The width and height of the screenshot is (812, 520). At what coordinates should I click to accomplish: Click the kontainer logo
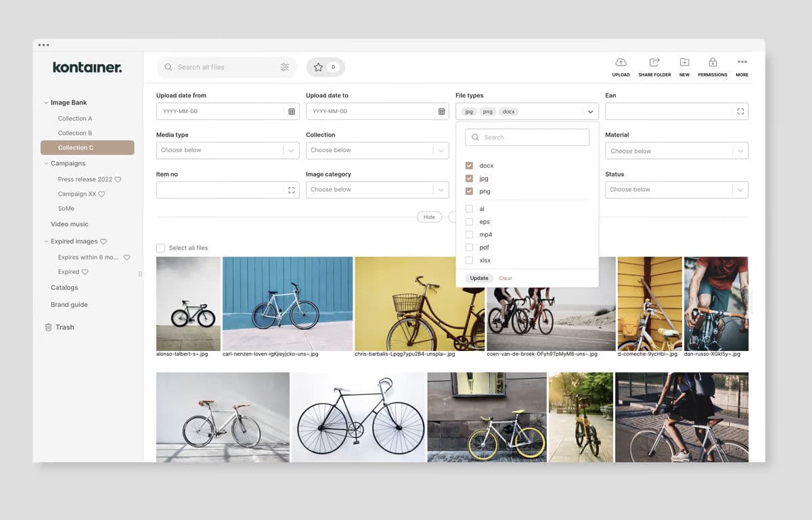click(87, 67)
